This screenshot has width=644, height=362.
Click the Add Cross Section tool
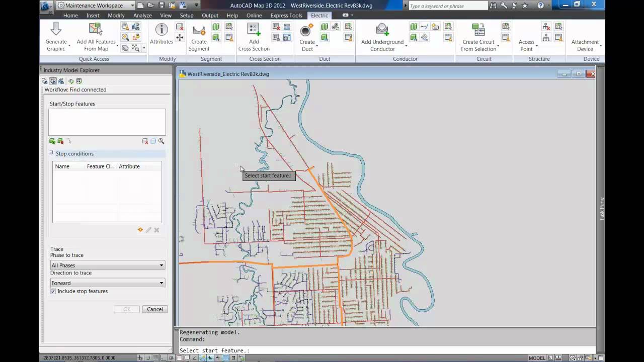[x=254, y=37]
